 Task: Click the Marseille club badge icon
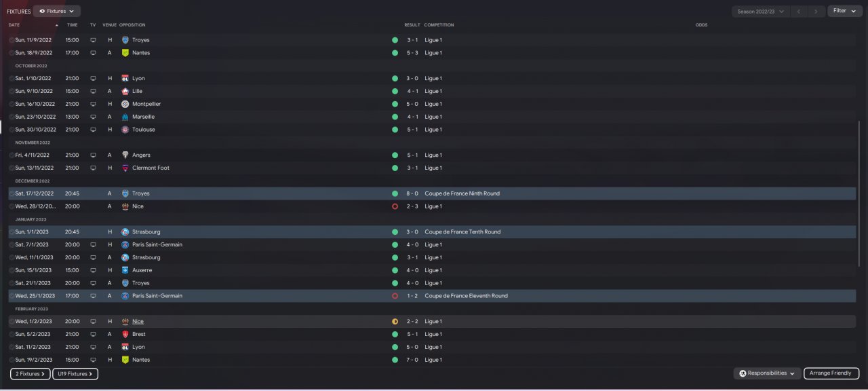point(125,117)
